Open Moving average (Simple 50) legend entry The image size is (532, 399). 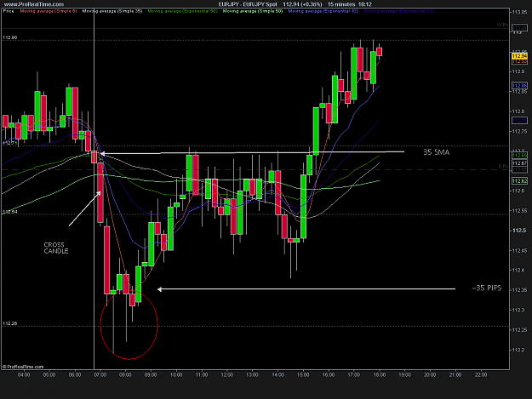tap(253, 11)
